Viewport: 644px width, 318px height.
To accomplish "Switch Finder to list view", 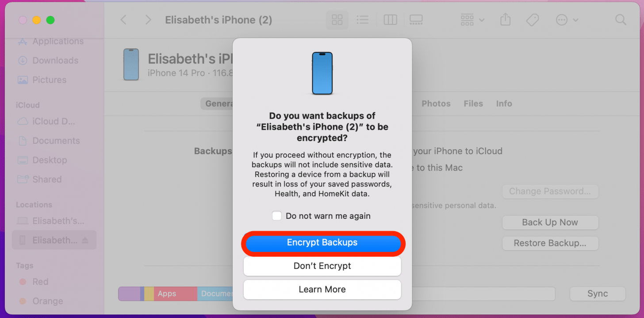I will 363,20.
